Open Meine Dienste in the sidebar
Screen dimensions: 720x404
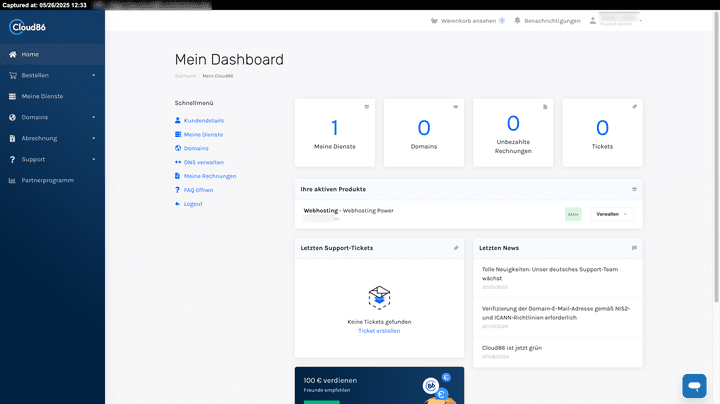(x=52, y=96)
